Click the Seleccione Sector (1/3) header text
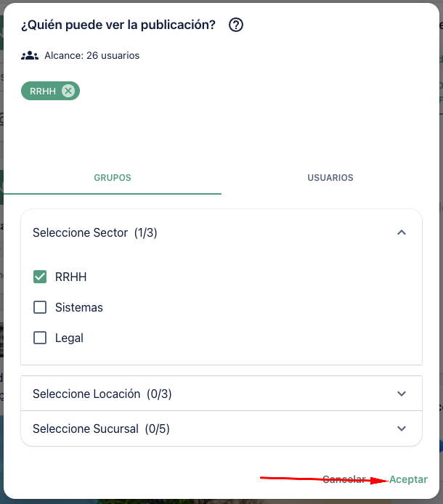This screenshot has height=504, width=443. [x=95, y=233]
